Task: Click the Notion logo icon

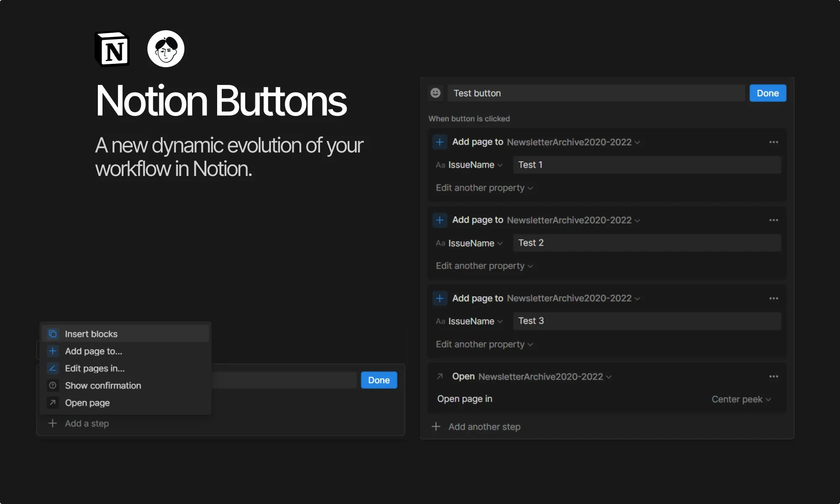Action: pos(112,49)
